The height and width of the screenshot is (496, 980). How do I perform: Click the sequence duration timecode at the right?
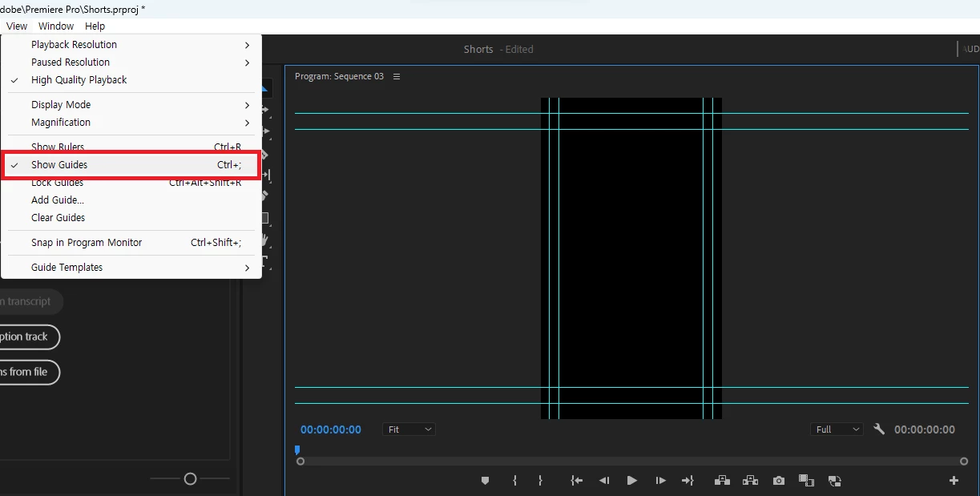pyautogui.click(x=925, y=429)
